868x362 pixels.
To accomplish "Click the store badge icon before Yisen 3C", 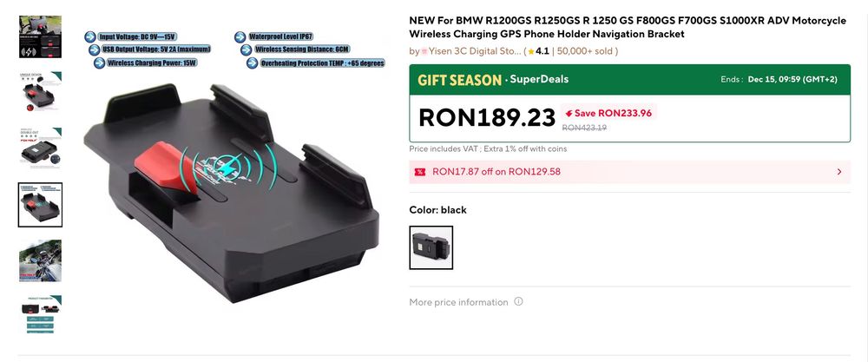I will 424,52.
